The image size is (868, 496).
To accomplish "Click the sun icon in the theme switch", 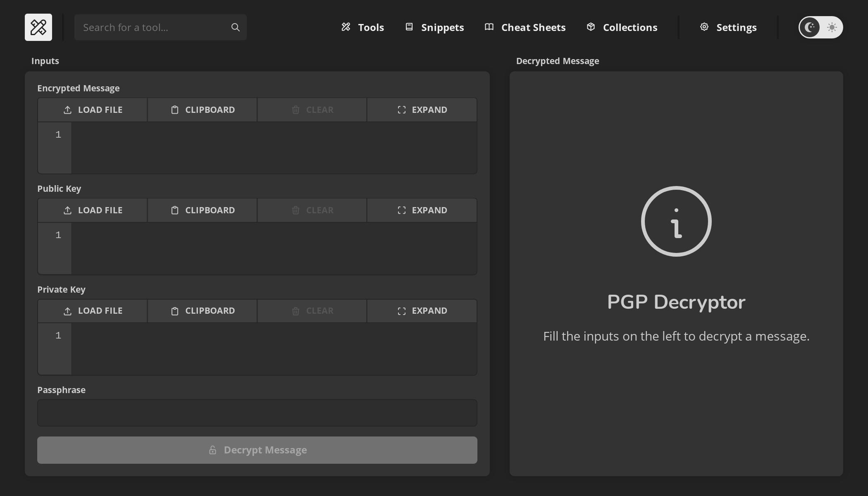I will click(832, 27).
